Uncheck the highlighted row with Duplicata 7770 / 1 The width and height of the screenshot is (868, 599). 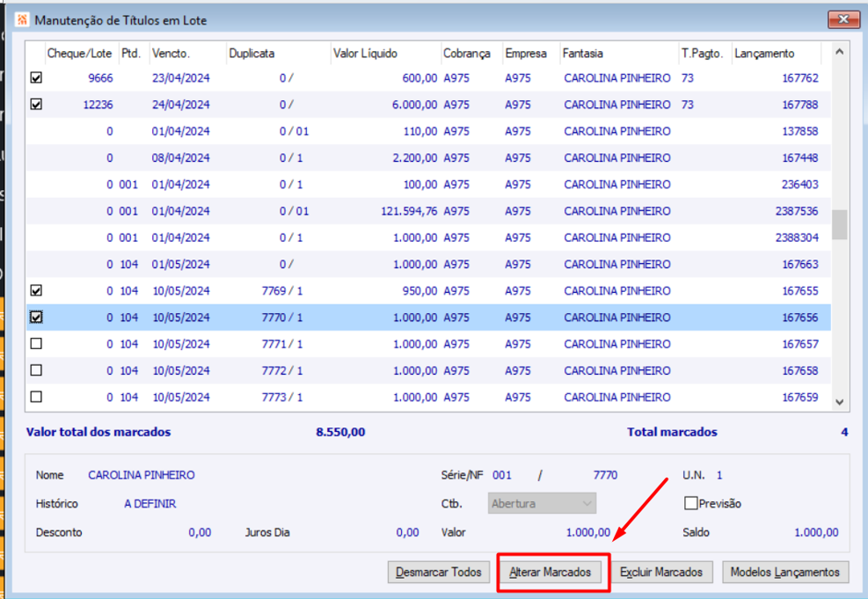tap(36, 317)
